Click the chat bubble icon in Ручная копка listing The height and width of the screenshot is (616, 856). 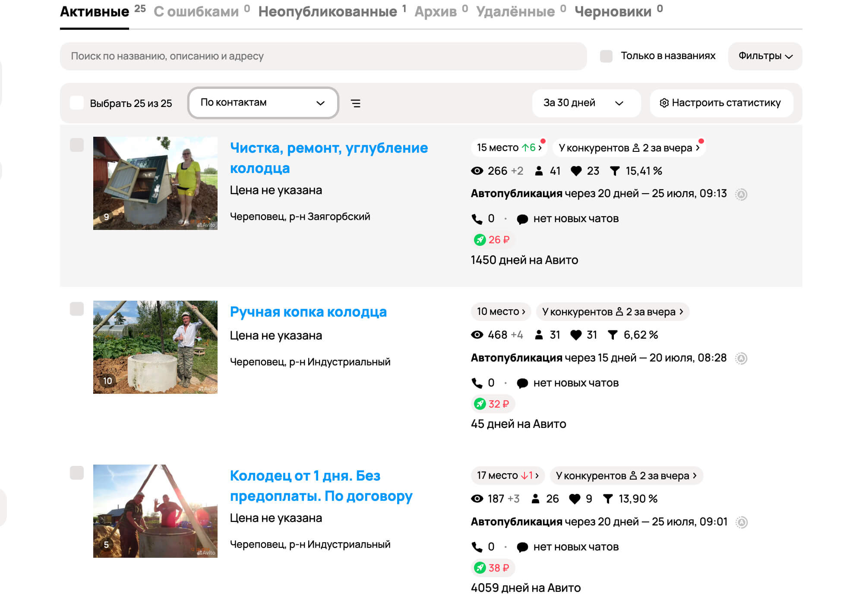tap(522, 383)
